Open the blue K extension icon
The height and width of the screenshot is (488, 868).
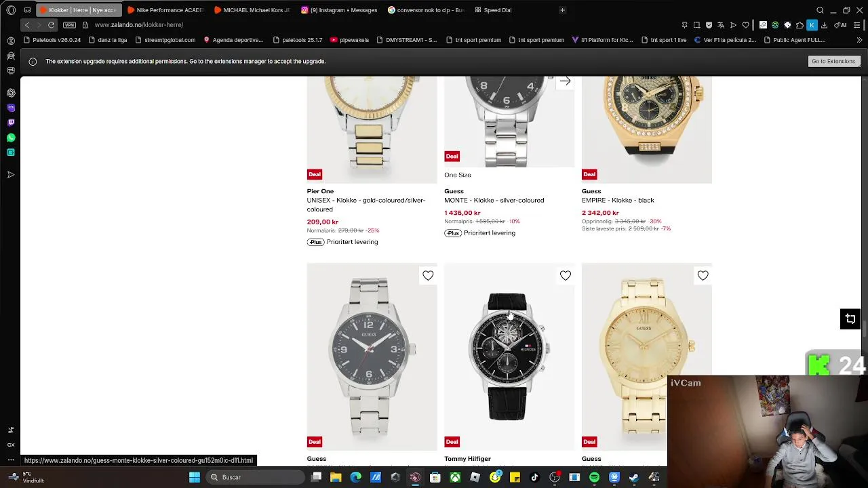[812, 25]
